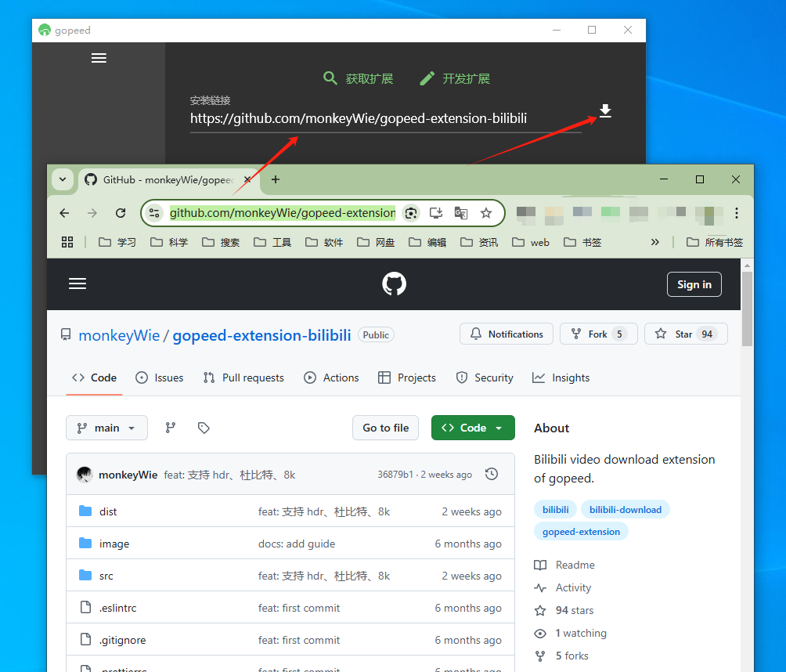Expand the green Code dropdown
The width and height of the screenshot is (786, 672).
point(473,428)
